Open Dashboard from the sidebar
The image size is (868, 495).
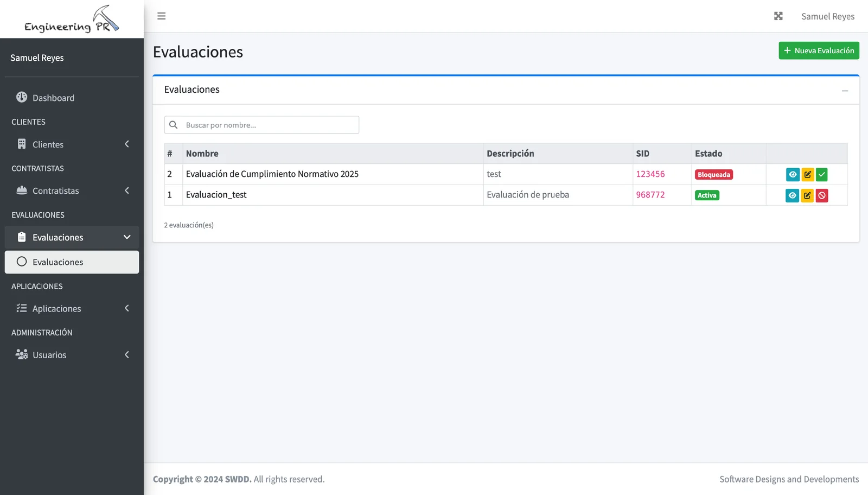(72, 98)
